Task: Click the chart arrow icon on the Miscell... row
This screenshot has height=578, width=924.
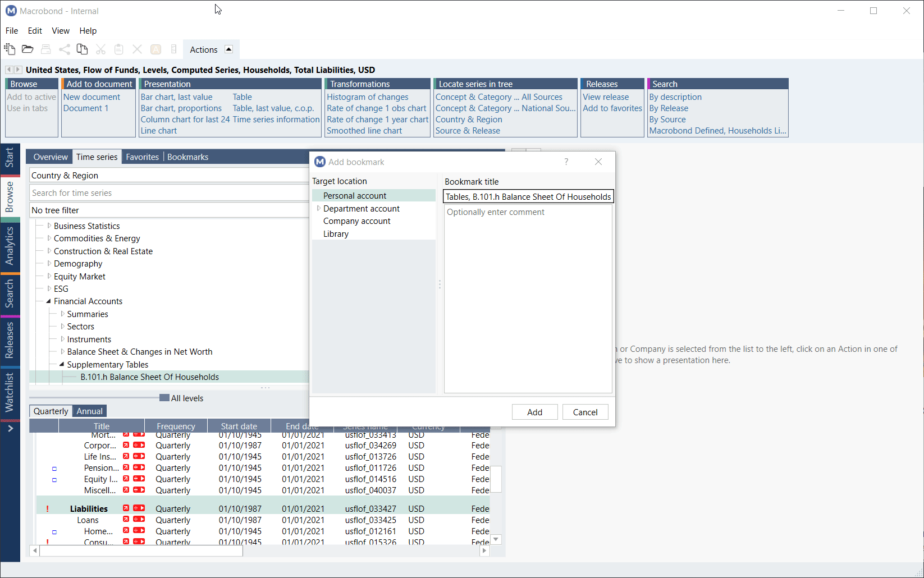Action: click(126, 490)
